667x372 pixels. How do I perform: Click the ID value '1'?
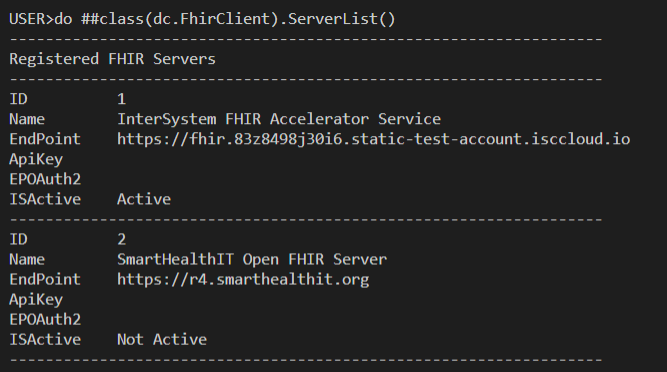pos(121,99)
